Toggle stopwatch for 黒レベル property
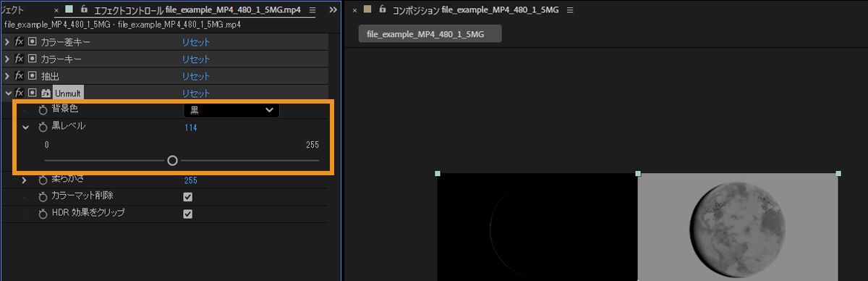868x281 pixels. tap(43, 127)
